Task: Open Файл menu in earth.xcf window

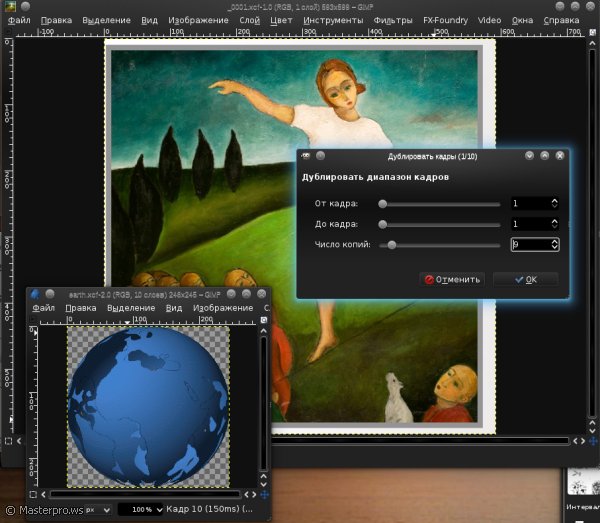Action: click(43, 308)
